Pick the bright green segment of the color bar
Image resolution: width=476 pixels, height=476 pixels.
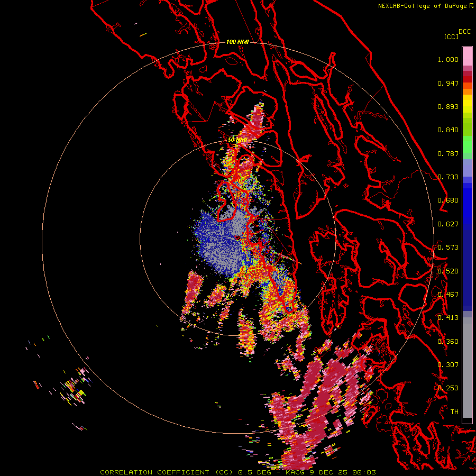pyautogui.click(x=467, y=144)
